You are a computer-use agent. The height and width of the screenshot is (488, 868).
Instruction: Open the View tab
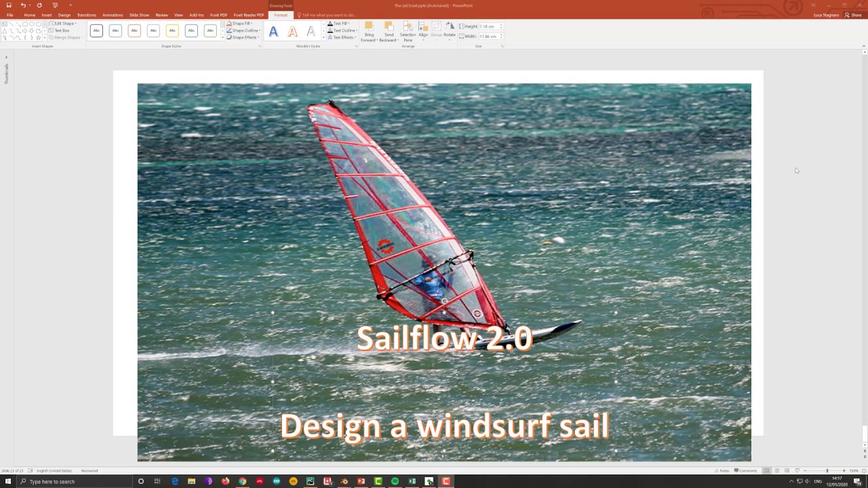click(178, 15)
